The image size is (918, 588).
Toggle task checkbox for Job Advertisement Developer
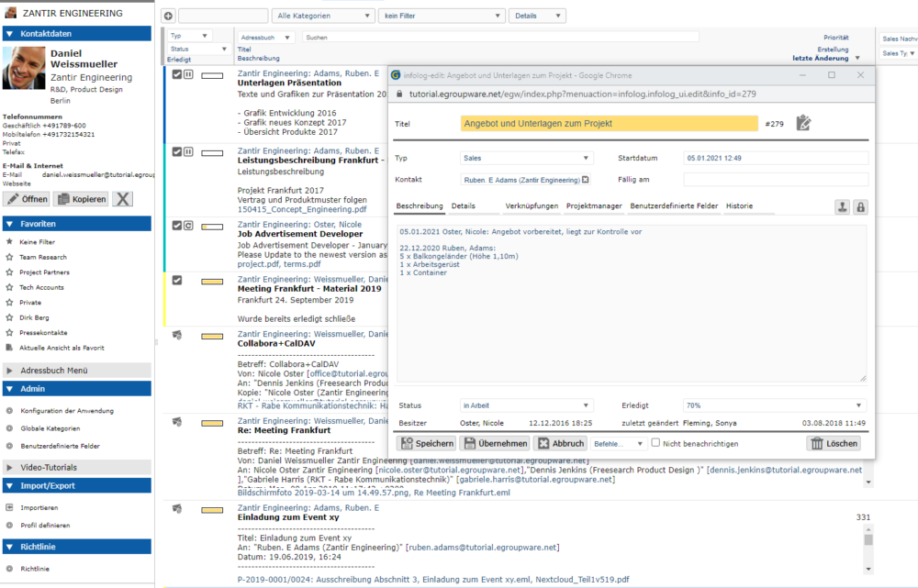[177, 225]
